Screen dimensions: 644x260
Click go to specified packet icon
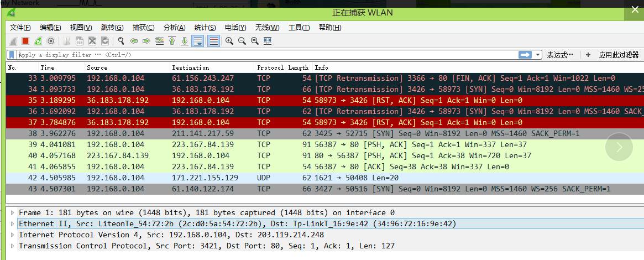[x=159, y=41]
